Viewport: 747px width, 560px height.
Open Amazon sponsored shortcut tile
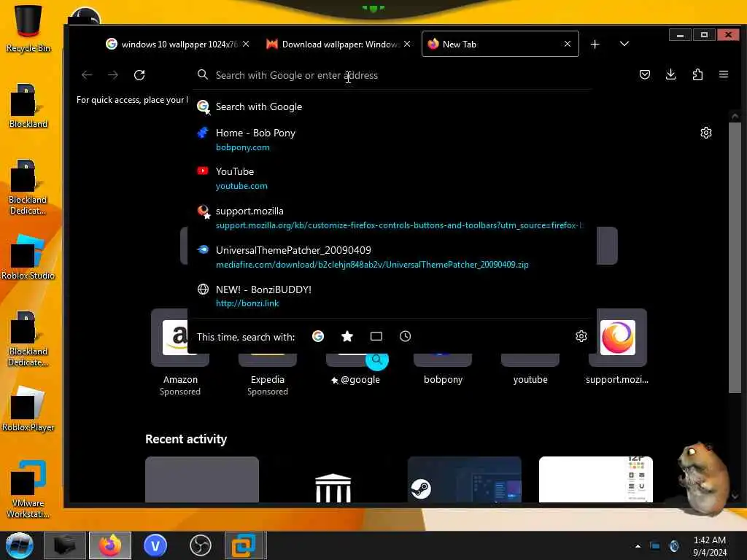coord(180,352)
